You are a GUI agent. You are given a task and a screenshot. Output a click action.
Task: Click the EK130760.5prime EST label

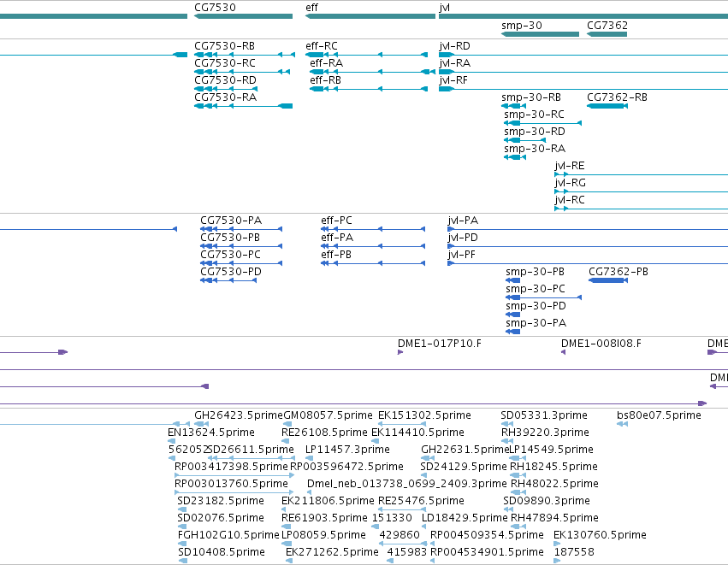600,535
